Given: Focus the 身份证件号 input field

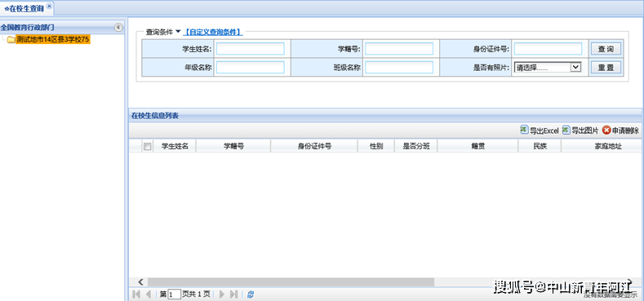Looking at the screenshot, I should coord(548,49).
